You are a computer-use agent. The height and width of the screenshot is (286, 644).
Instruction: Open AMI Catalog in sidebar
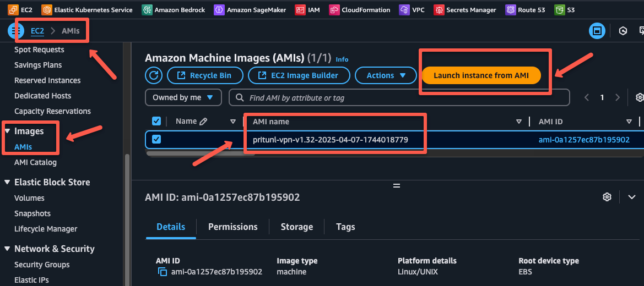pos(35,162)
